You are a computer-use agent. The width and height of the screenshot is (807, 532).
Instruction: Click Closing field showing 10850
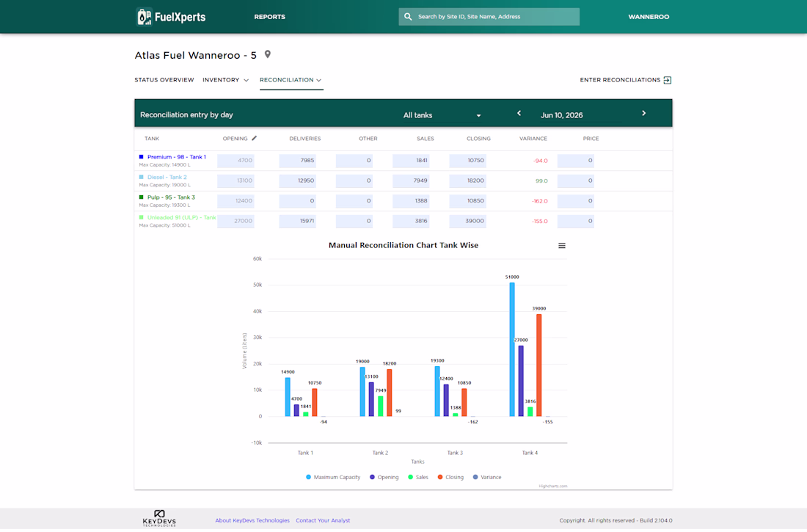468,201
